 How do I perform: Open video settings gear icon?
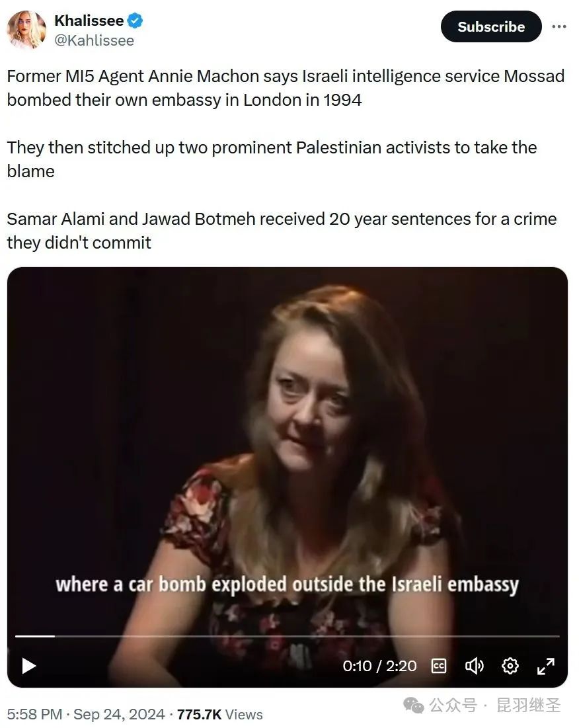click(510, 666)
